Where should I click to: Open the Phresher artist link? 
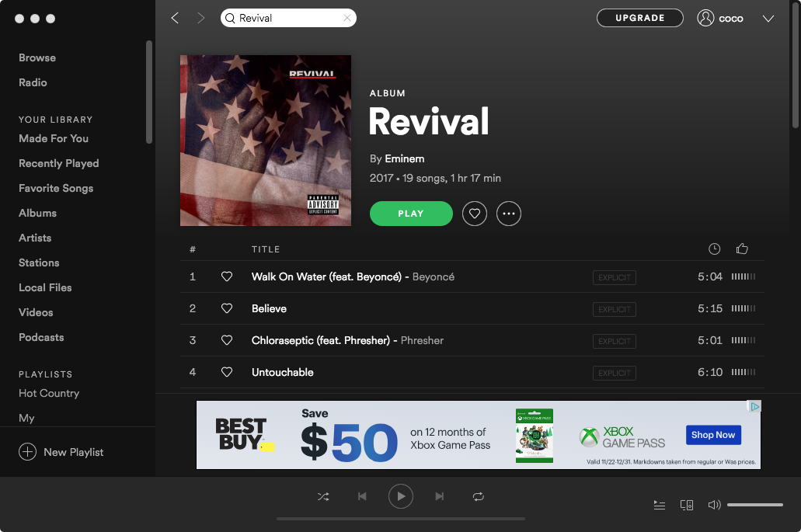coord(422,340)
